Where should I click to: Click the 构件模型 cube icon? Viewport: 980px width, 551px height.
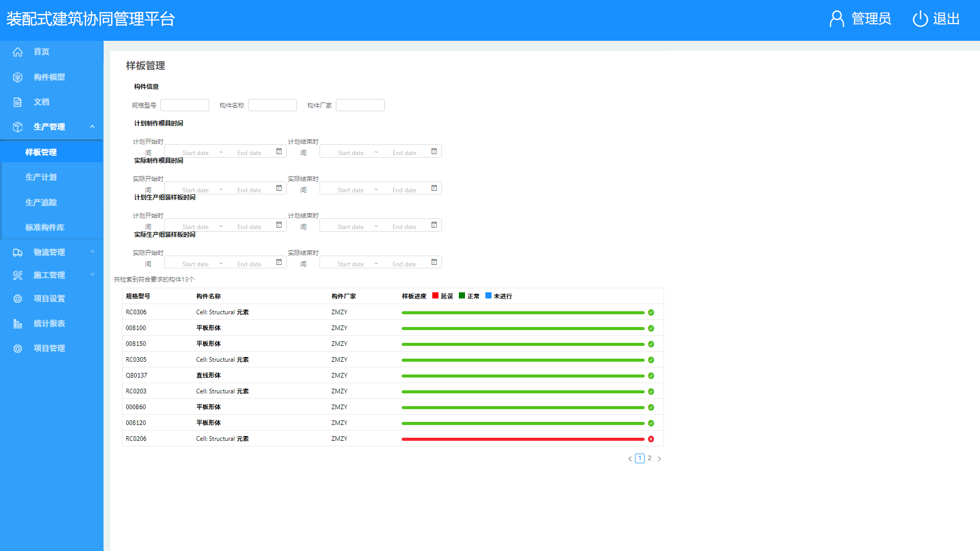pyautogui.click(x=18, y=77)
